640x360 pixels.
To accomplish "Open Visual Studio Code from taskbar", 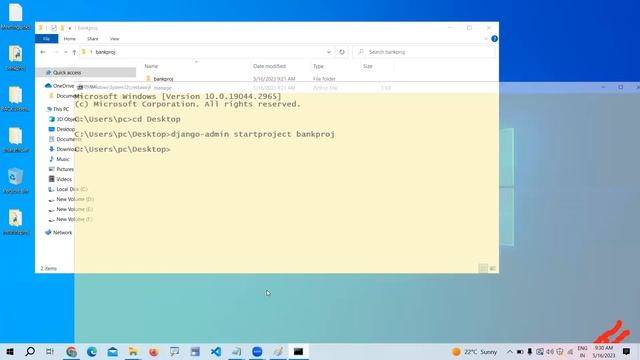I will point(216,351).
